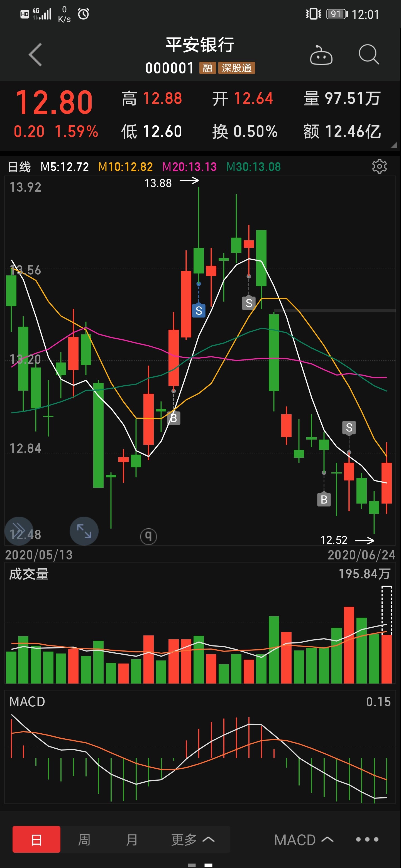Switch to the 周 weekly tab

(84, 839)
